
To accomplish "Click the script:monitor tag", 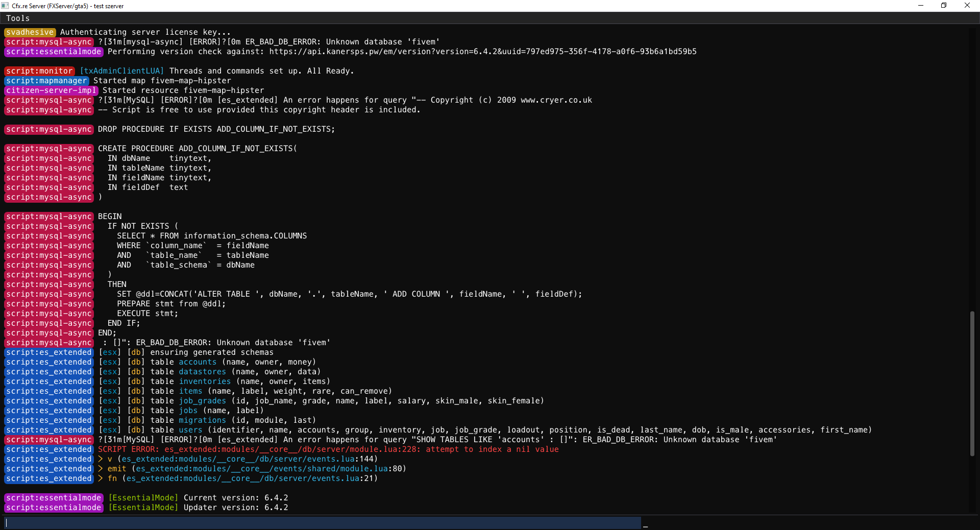I will [x=39, y=70].
